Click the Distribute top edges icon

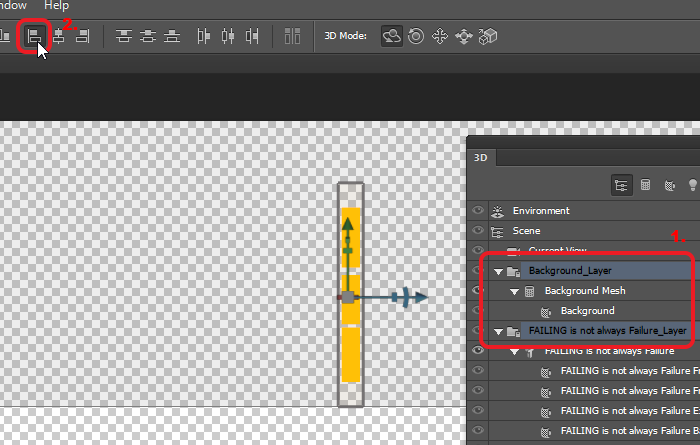[124, 36]
